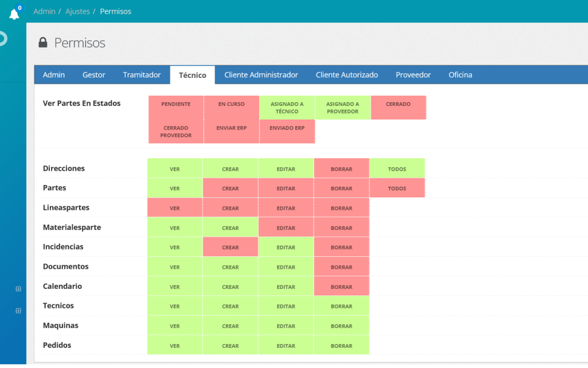Viewport: 588px width, 368px height.
Task: Go to Ajustes in the breadcrumb
Action: tap(78, 11)
